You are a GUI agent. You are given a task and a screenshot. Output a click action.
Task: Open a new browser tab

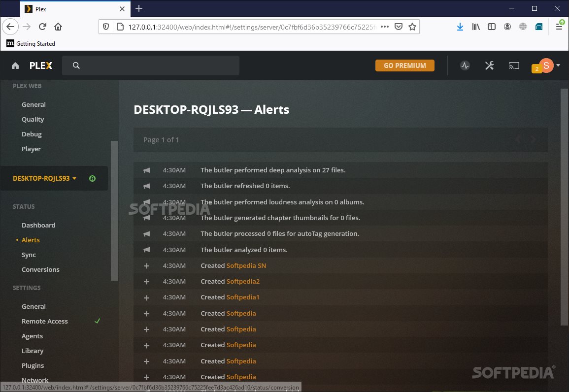click(x=138, y=9)
